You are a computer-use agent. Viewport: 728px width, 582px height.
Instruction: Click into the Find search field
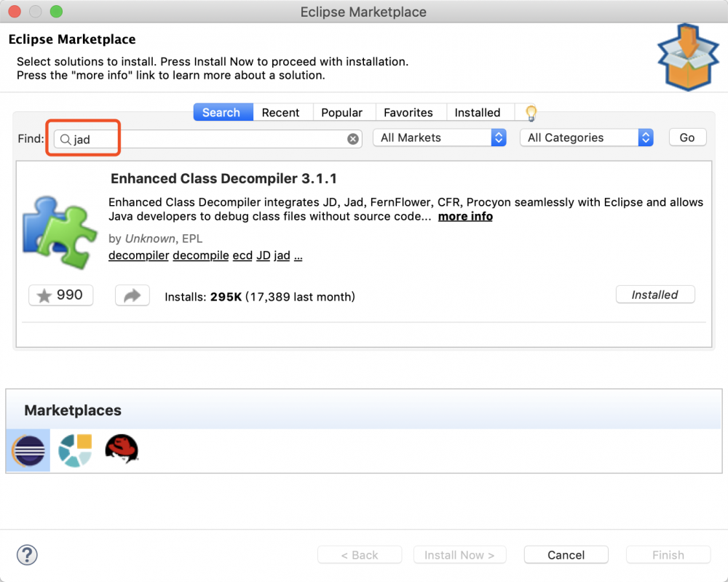[208, 139]
